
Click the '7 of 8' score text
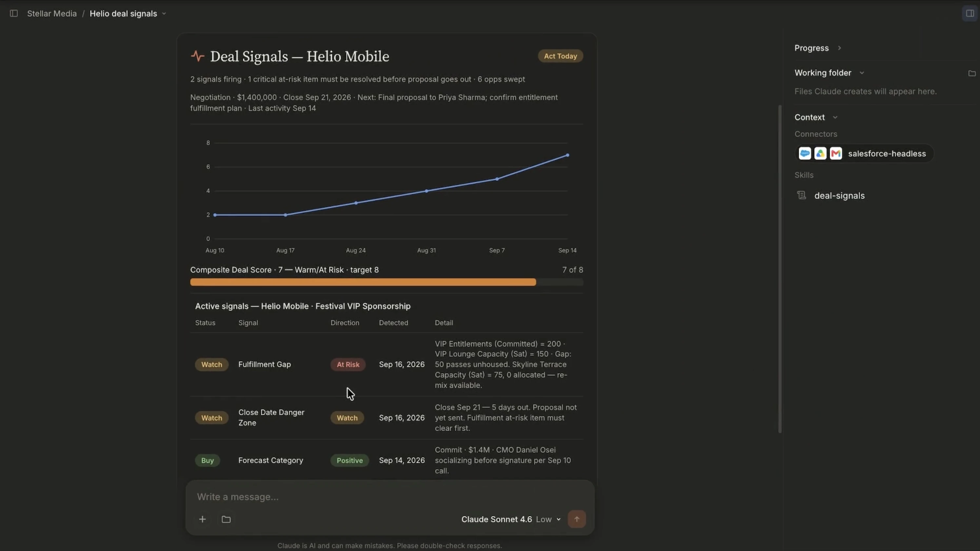(x=573, y=270)
